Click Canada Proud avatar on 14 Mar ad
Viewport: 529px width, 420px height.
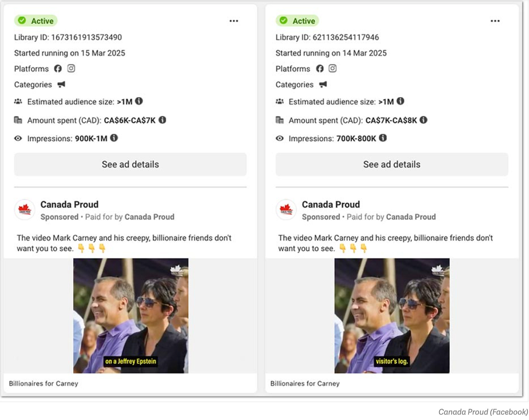[x=286, y=210]
